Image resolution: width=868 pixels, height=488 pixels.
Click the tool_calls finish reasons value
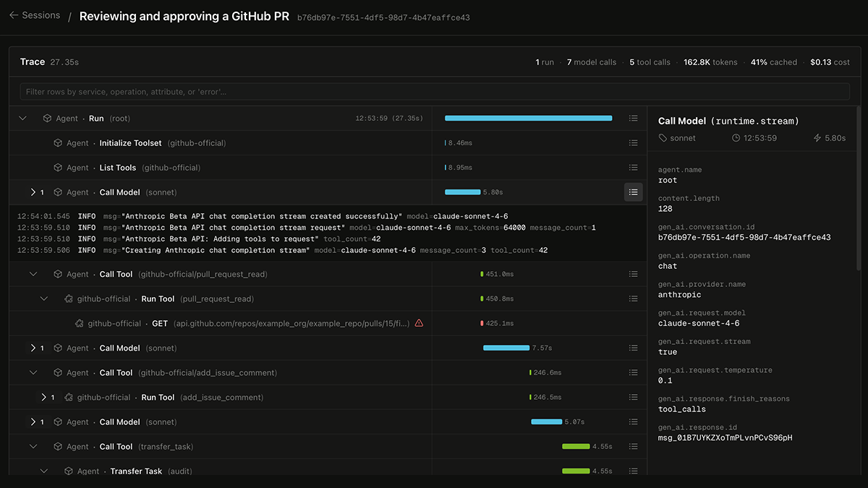682,409
